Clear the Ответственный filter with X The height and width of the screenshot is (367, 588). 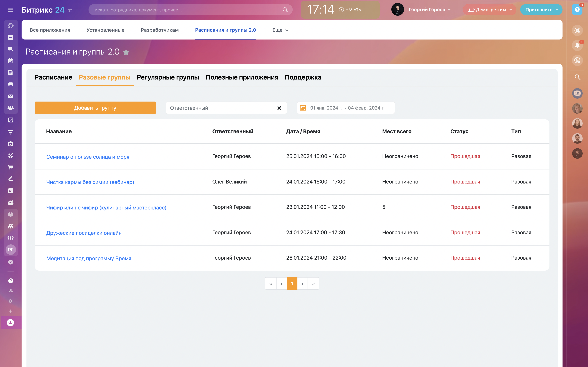[x=279, y=108]
